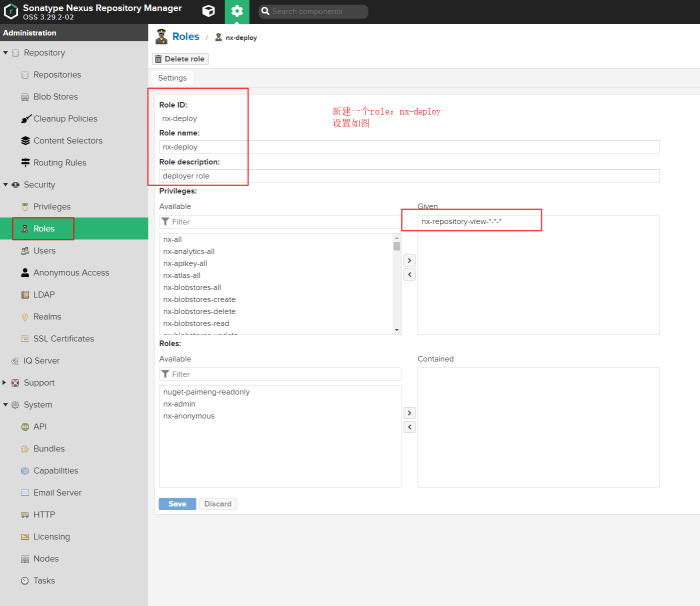This screenshot has height=606, width=700.
Task: Open LDAP in the sidebar
Action: (x=44, y=294)
